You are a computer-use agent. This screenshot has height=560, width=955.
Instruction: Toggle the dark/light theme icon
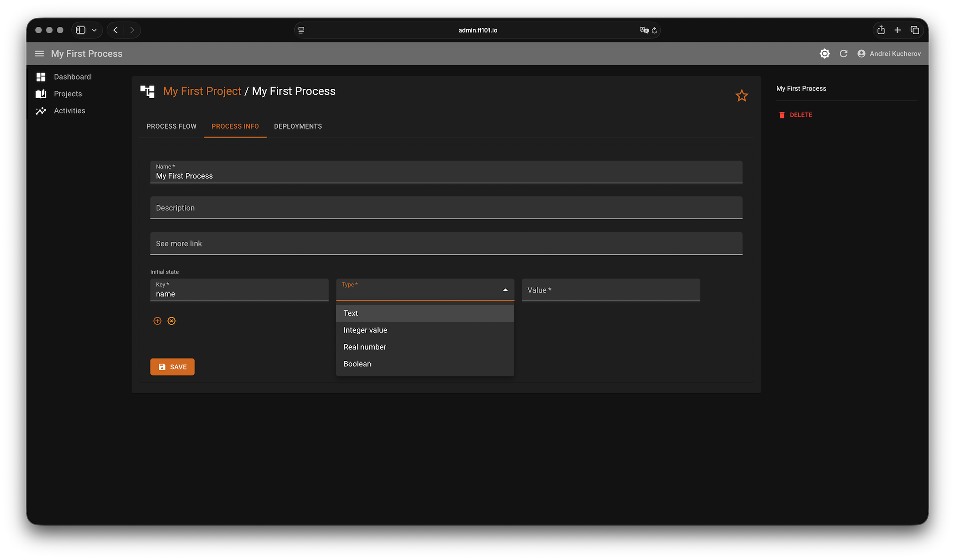click(x=824, y=54)
